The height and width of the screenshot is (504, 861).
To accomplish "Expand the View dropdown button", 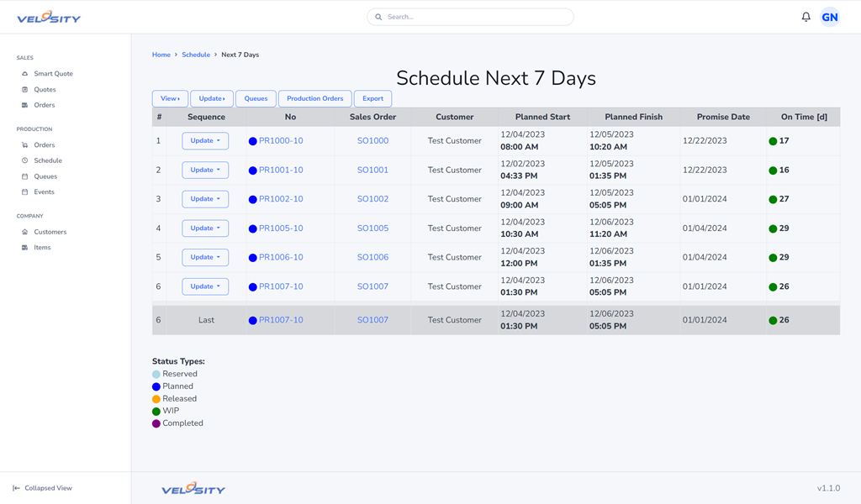I will (x=170, y=98).
